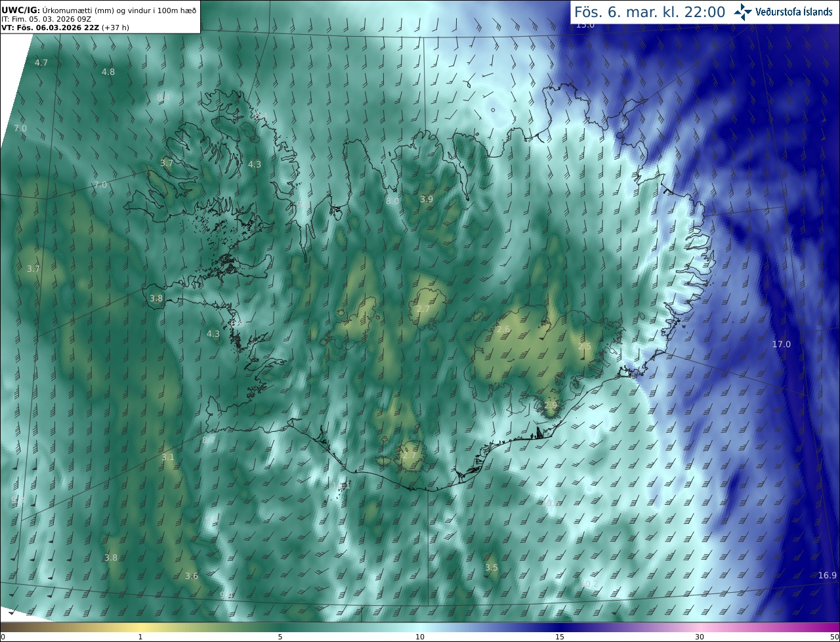Click the 4.8 value on the map
The image size is (840, 642).
pyautogui.click(x=108, y=72)
